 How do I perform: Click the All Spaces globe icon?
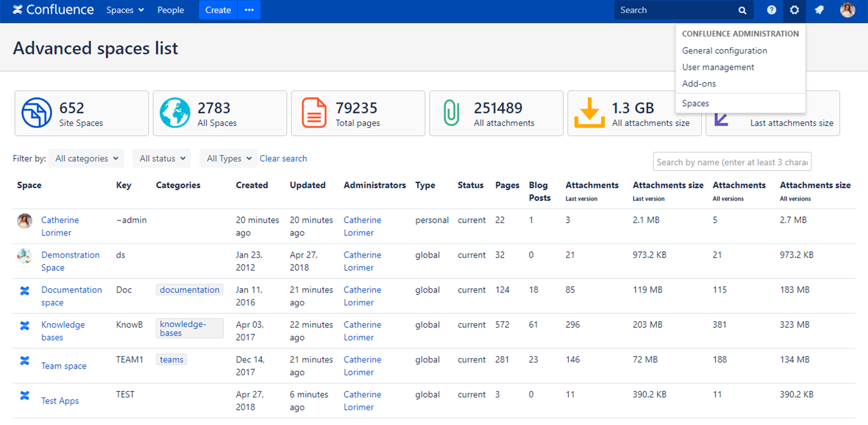click(175, 113)
